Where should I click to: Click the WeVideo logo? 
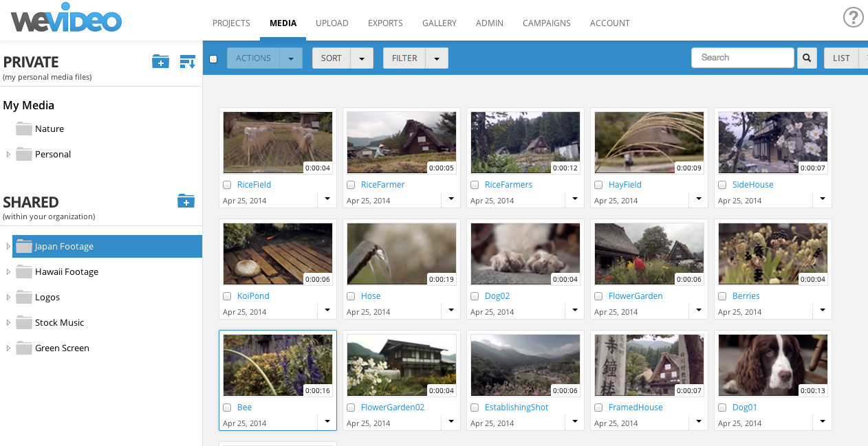pos(66,21)
